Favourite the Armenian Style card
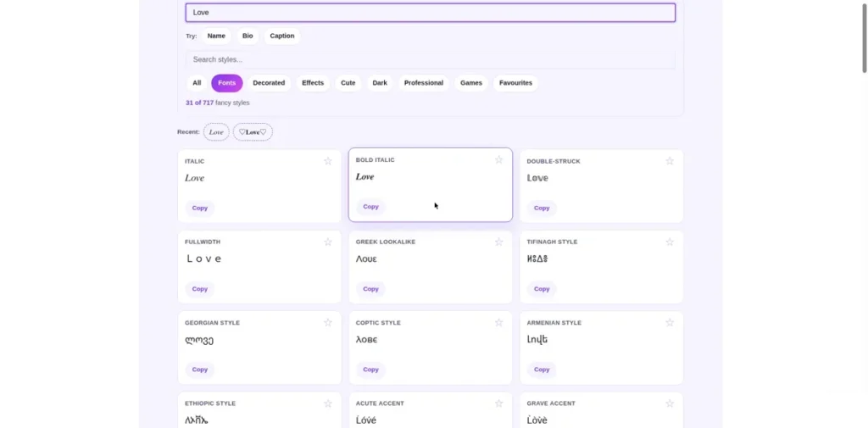 tap(670, 323)
